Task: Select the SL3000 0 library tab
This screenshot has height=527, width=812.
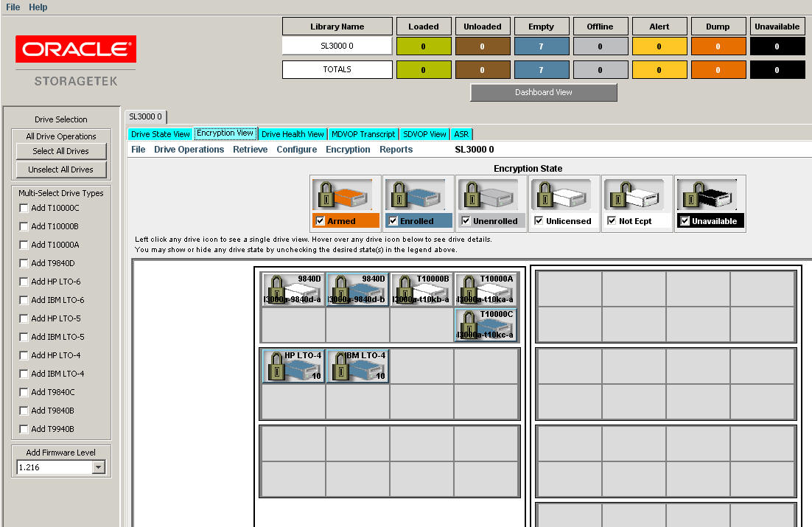Action: pyautogui.click(x=145, y=116)
